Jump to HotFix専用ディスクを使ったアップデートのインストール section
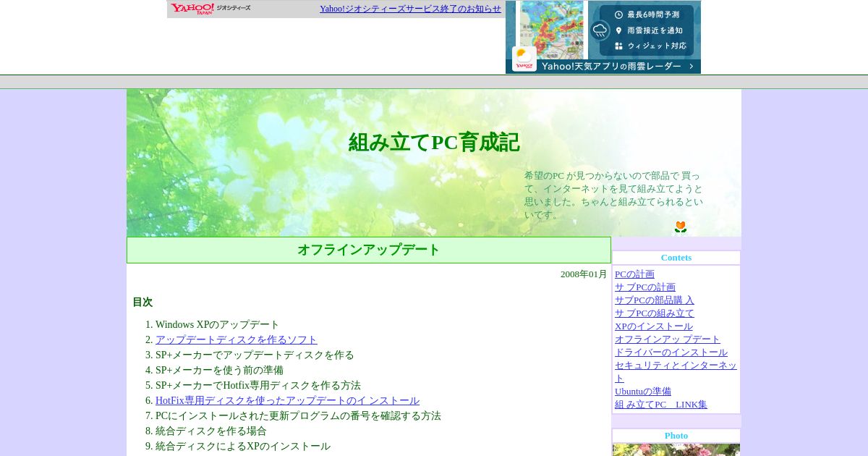 (287, 401)
